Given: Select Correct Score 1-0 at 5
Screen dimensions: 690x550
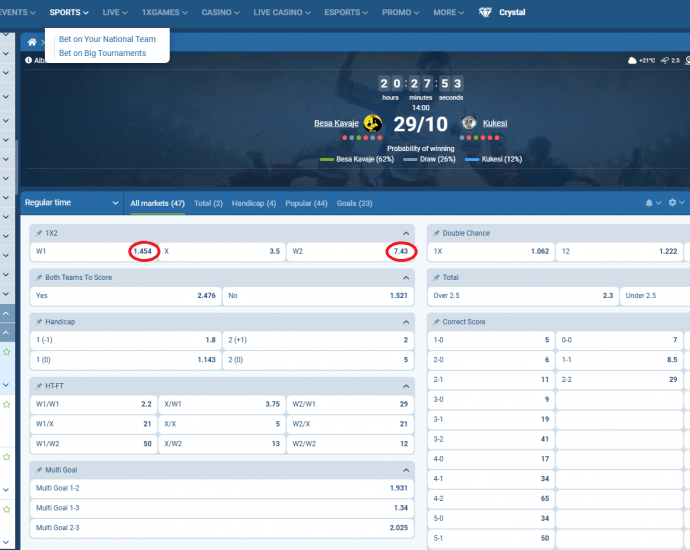Looking at the screenshot, I should click(x=491, y=340).
